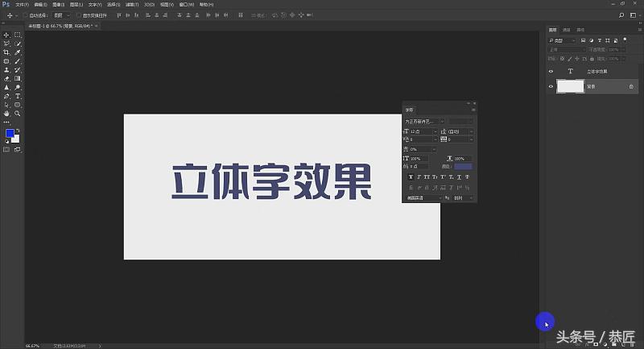This screenshot has width=644, height=349.
Task: Open the layer filter type dropdown
Action: tap(562, 40)
